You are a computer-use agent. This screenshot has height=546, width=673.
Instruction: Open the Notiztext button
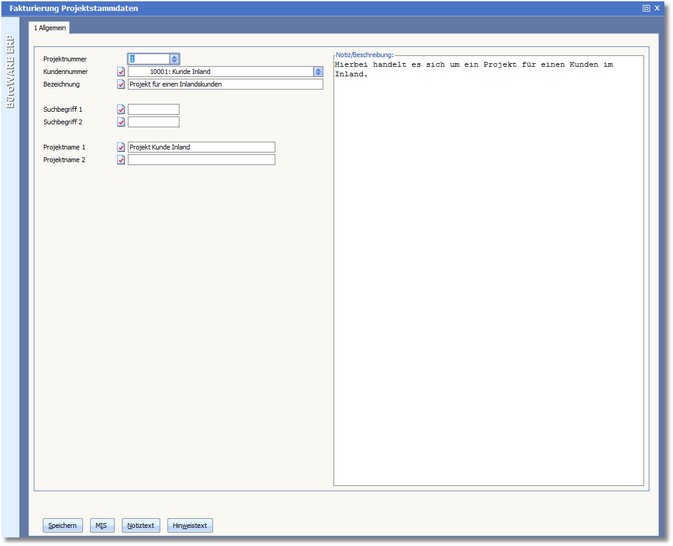[141, 525]
